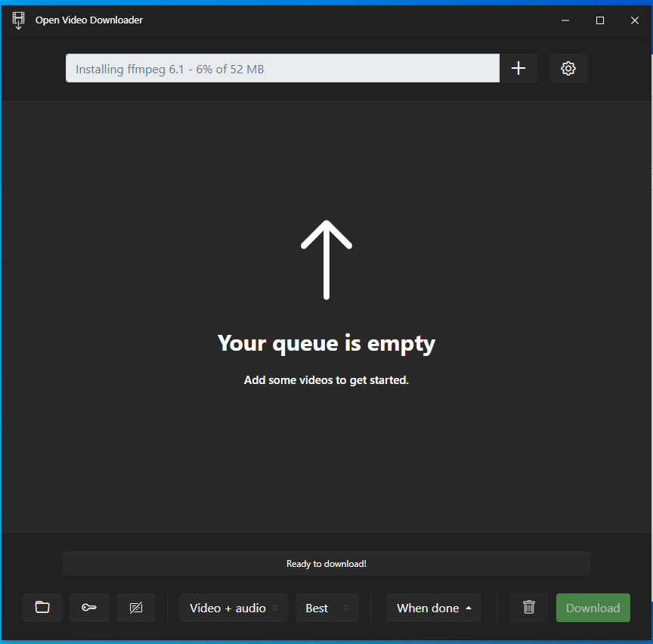Maximize the application window
The height and width of the screenshot is (644, 653).
tap(599, 20)
